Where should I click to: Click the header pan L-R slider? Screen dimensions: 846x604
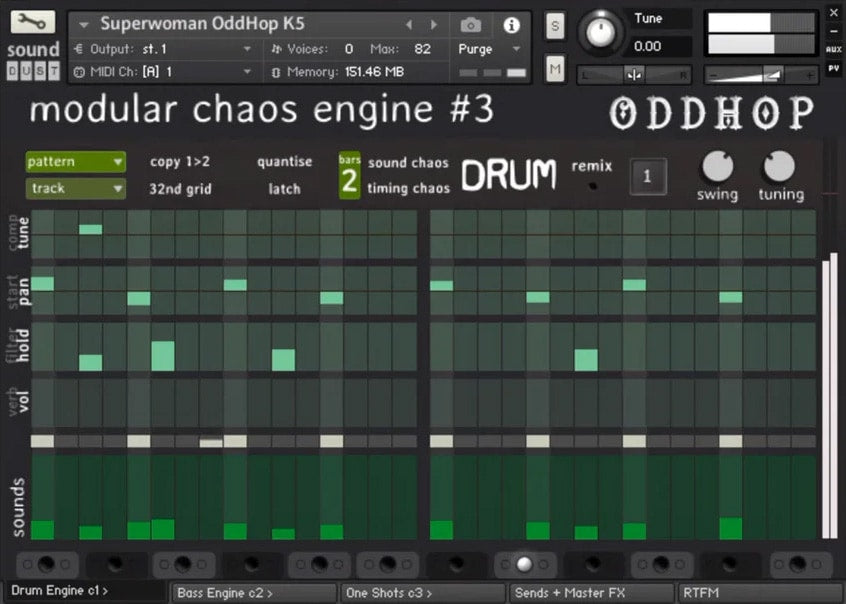tap(634, 75)
